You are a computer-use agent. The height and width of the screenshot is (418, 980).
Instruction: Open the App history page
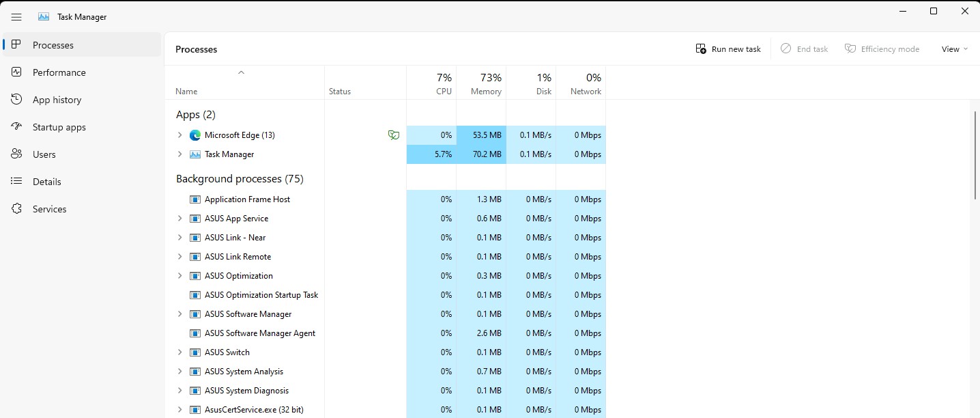point(82,100)
